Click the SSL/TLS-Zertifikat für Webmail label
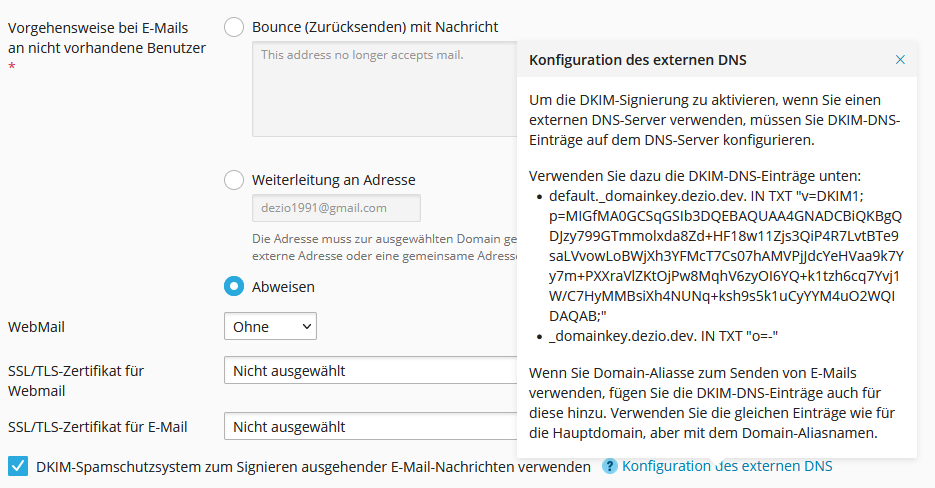The height and width of the screenshot is (488, 935). (76, 381)
